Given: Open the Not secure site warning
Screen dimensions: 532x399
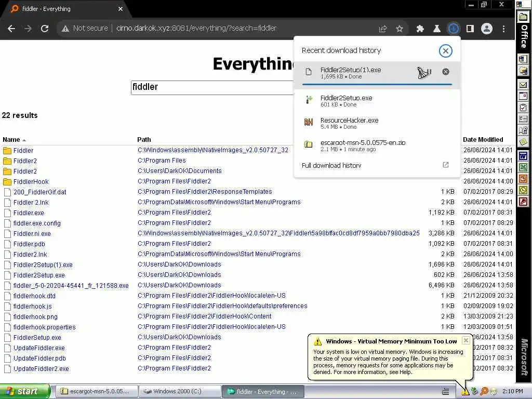Looking at the screenshot, I should pos(85,29).
